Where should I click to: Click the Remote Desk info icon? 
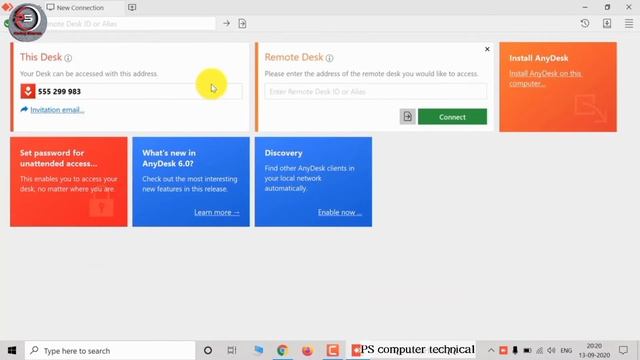(x=329, y=58)
